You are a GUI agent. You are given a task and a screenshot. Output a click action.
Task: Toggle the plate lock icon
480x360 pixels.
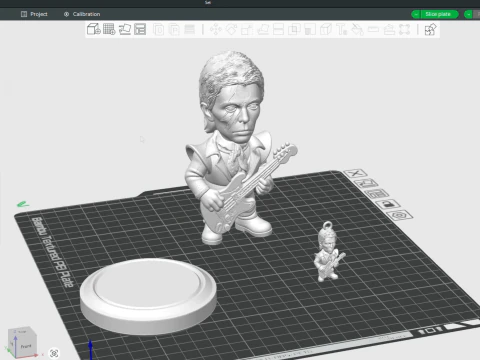388,204
